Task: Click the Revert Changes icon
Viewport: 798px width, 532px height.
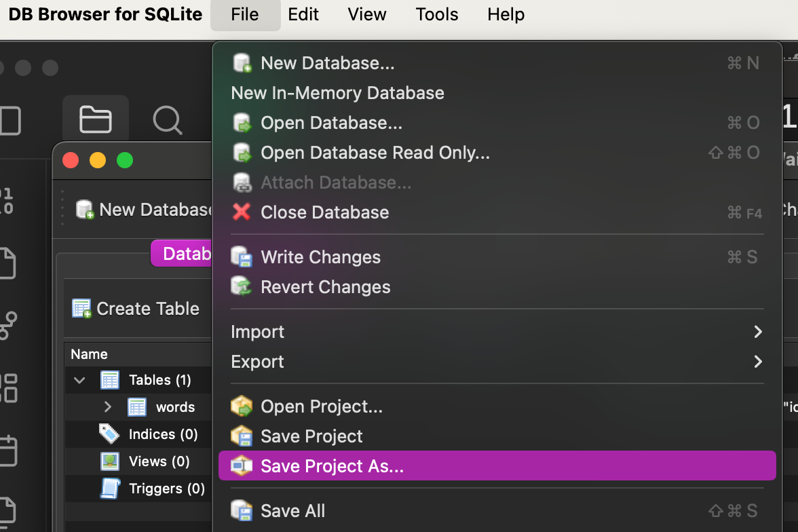Action: click(242, 286)
